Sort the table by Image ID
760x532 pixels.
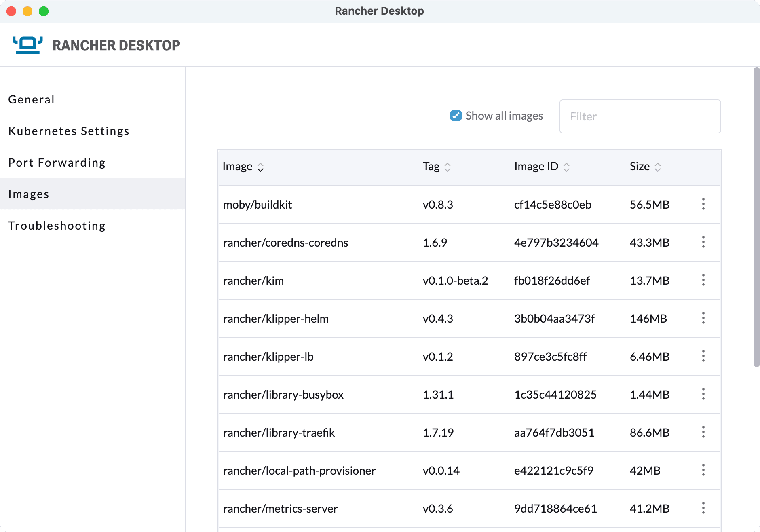coord(542,167)
